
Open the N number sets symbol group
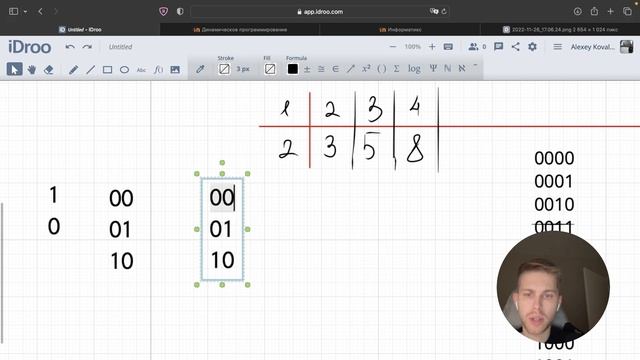[x=448, y=69]
